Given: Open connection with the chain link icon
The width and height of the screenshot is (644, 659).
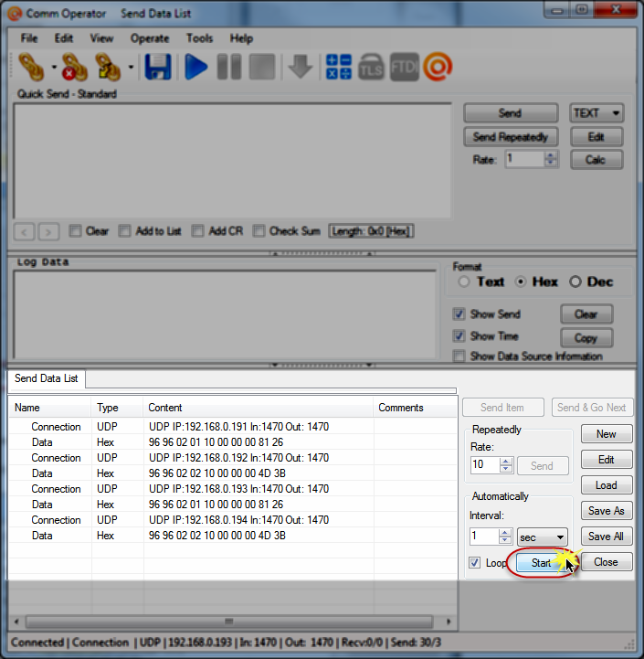Looking at the screenshot, I should [31, 68].
